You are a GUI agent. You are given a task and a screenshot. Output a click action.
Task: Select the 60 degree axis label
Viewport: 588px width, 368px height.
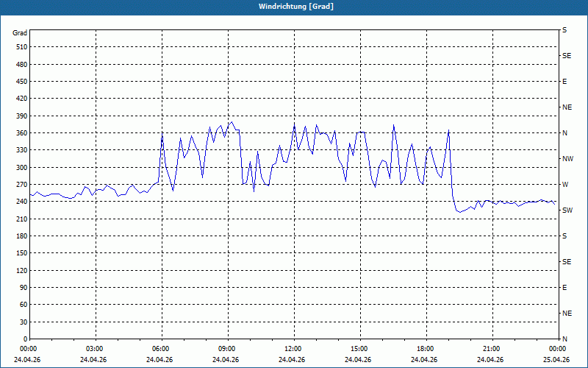(24, 305)
